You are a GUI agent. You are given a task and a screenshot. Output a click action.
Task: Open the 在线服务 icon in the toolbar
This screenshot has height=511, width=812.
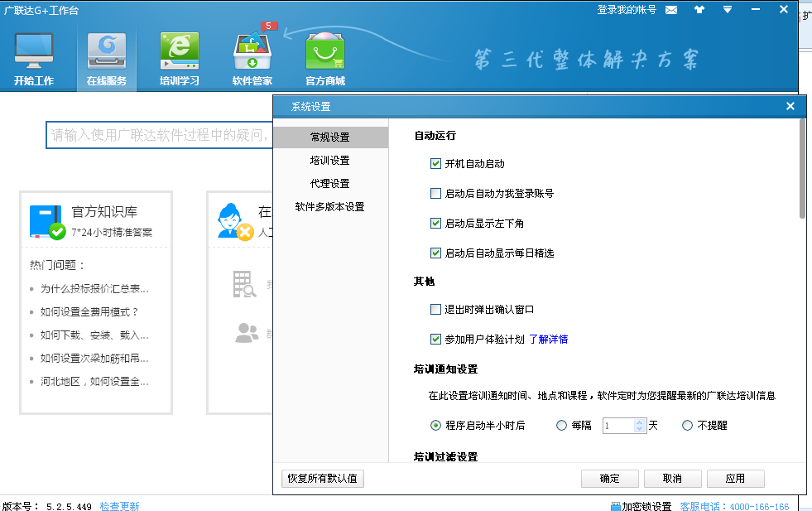pos(107,51)
